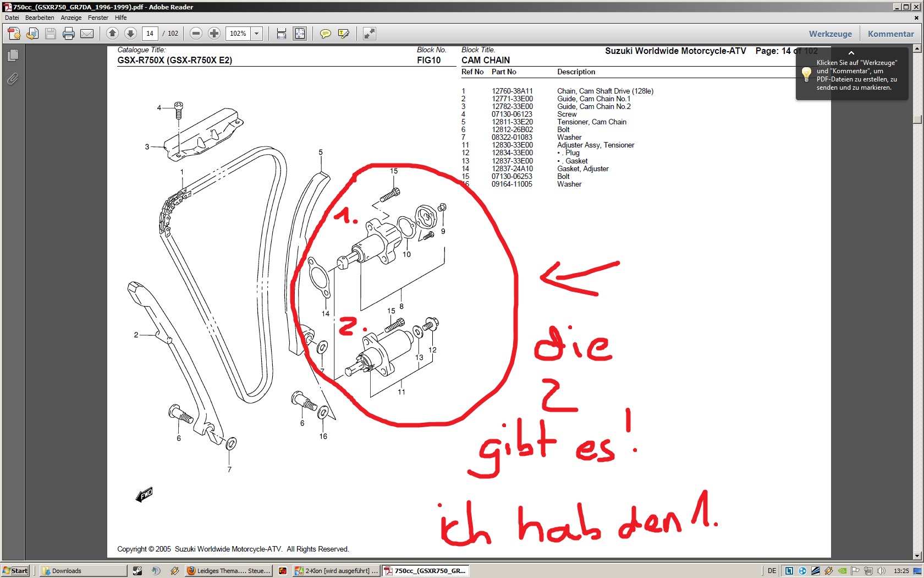Select the highlight text tool icon

click(x=344, y=34)
